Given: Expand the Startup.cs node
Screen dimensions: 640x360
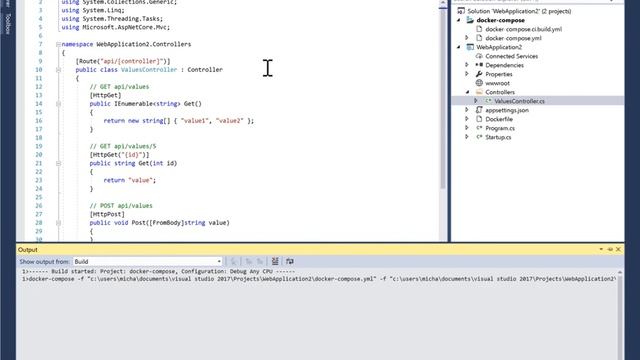Looking at the screenshot, I should (x=467, y=137).
